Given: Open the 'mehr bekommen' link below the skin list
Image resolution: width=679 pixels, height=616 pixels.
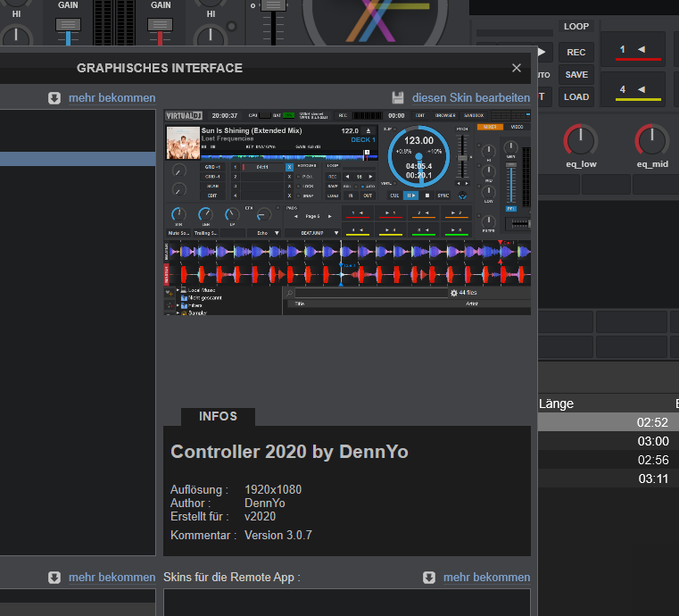Looking at the screenshot, I should point(112,578).
